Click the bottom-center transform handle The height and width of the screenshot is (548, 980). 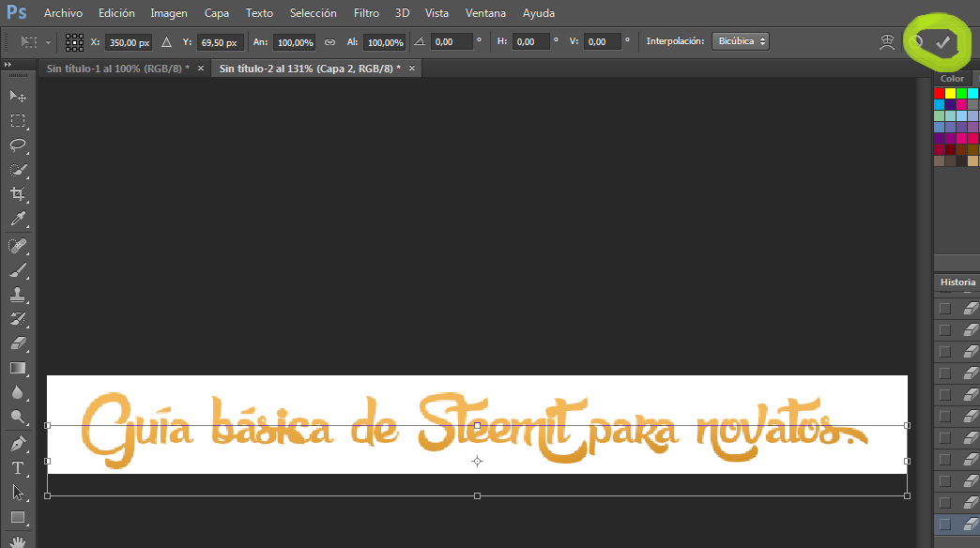(x=477, y=495)
